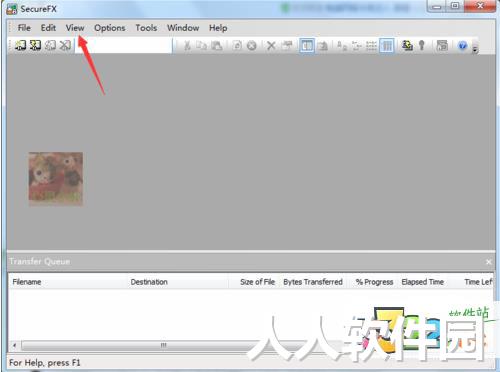
Task: Click the Bytes Transferred column header
Action: pyautogui.click(x=313, y=282)
